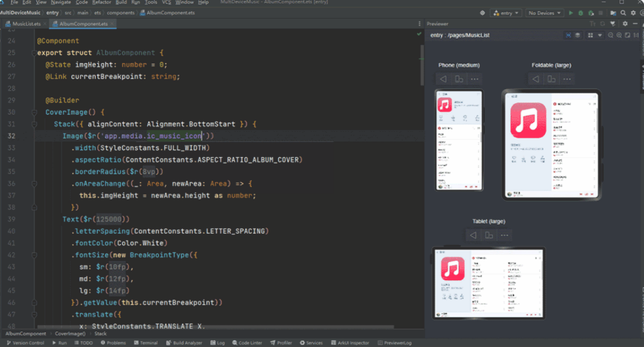
Task: Open the Terminal tool window
Action: [145, 343]
